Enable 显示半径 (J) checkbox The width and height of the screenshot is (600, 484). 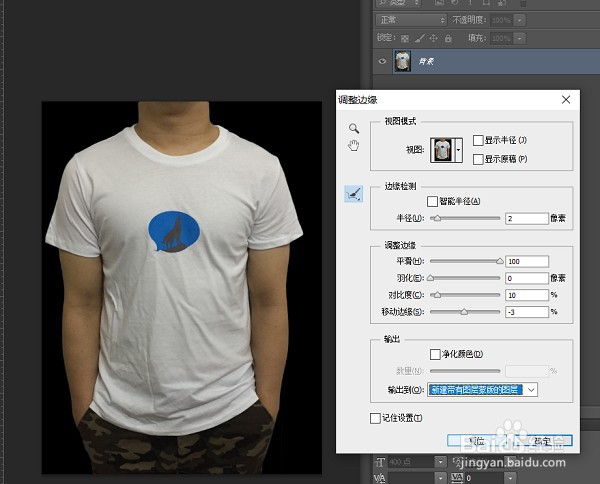pos(478,140)
